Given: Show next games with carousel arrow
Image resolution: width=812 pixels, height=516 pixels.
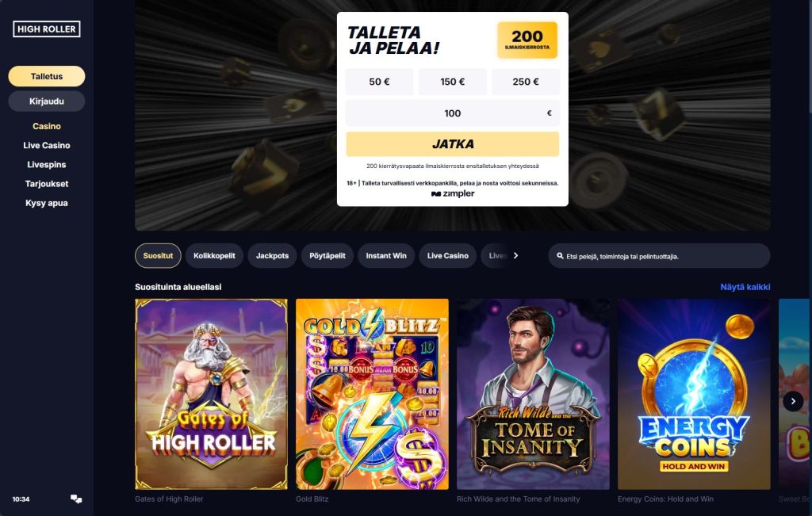Looking at the screenshot, I should pyautogui.click(x=793, y=401).
